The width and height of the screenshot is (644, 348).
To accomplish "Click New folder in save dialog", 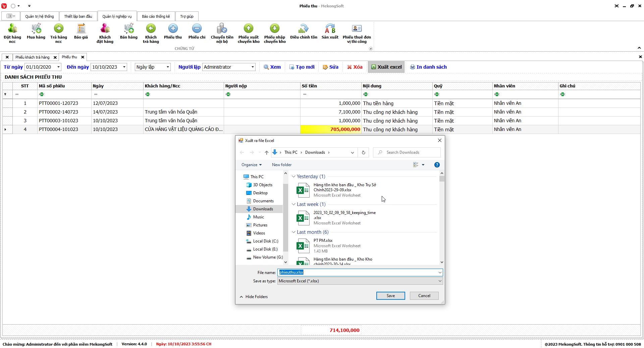I will (282, 165).
